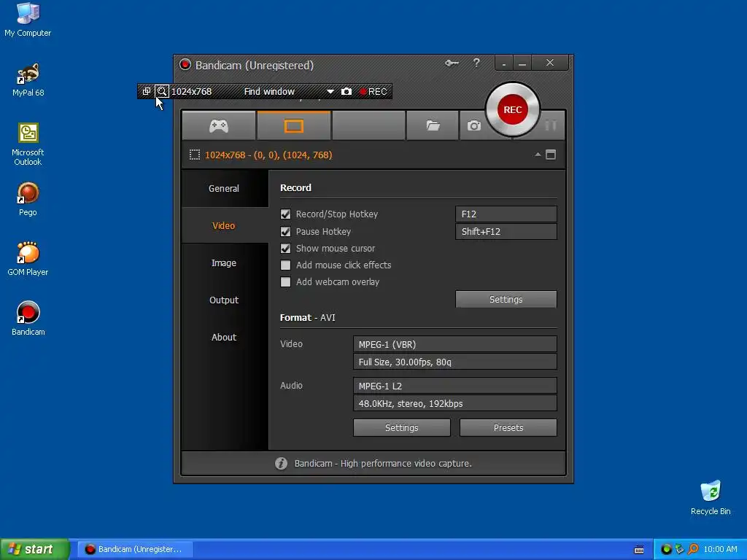Select Recycle Bin desktop icon
747x560 pixels.
(x=711, y=497)
